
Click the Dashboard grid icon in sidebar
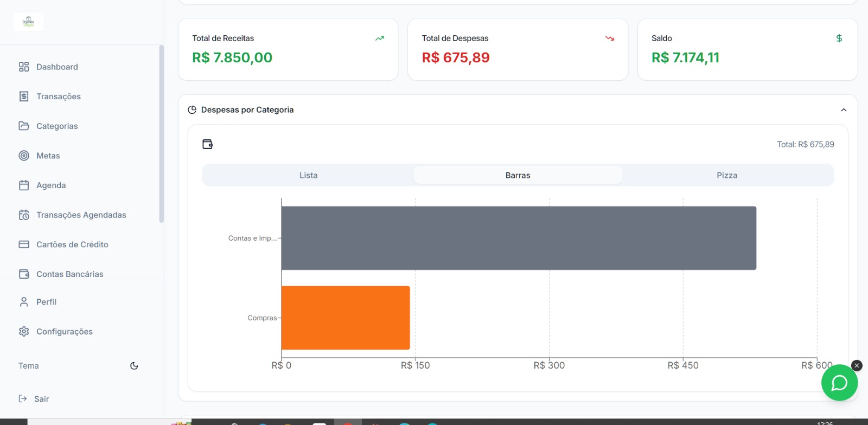pyautogui.click(x=24, y=67)
